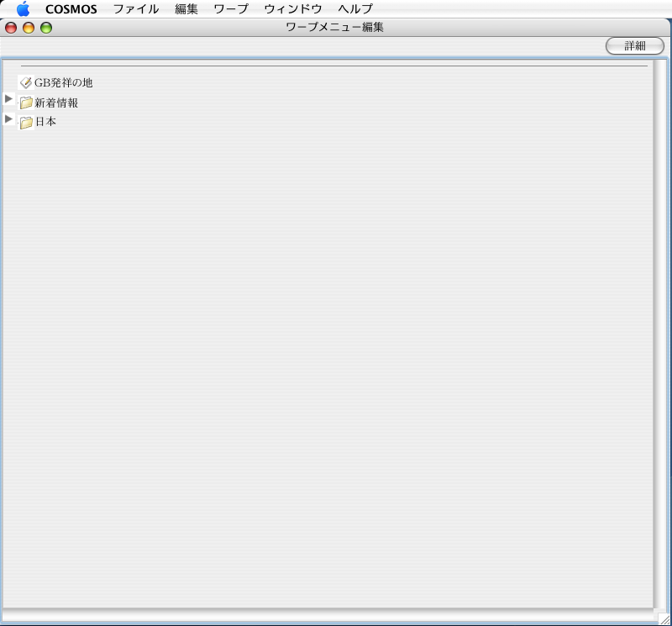Click the 詳細 button
This screenshot has width=672, height=626.
(635, 46)
